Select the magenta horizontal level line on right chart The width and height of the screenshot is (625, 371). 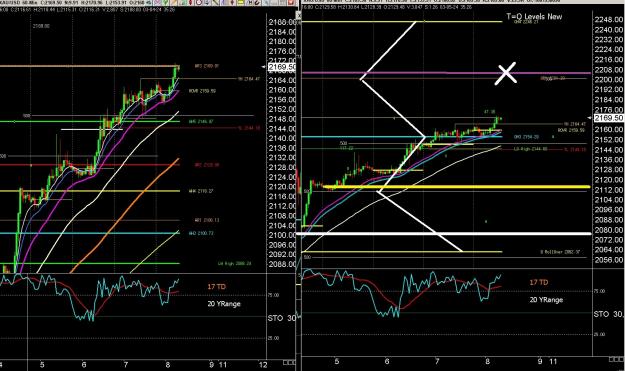click(446, 73)
